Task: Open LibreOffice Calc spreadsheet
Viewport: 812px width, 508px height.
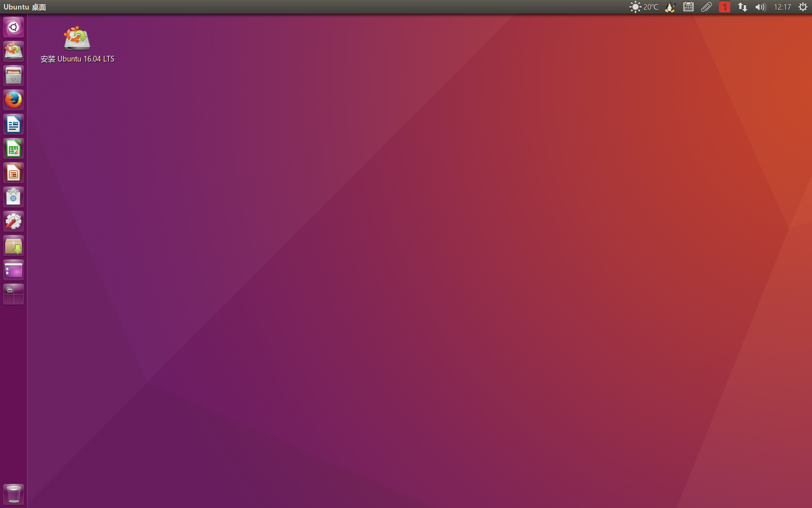Action: coord(14,148)
